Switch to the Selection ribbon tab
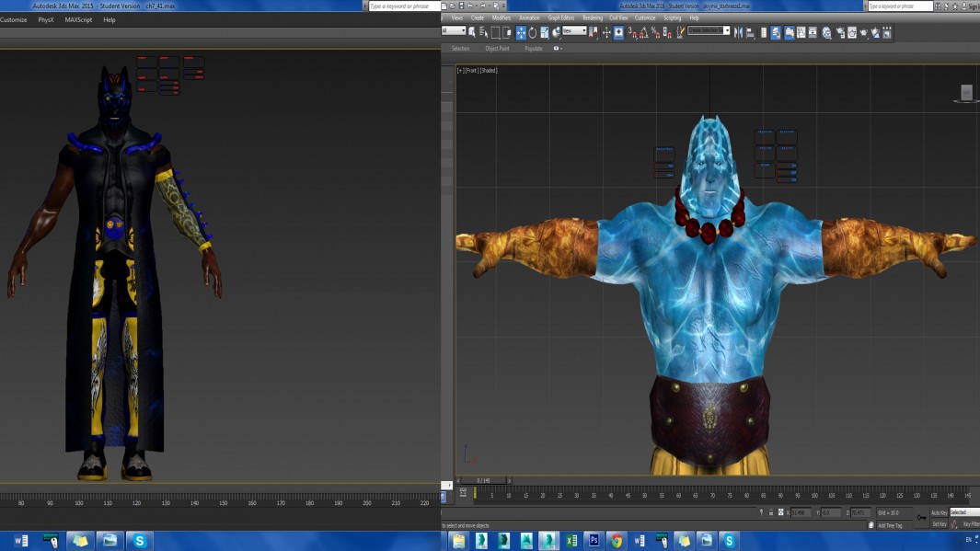This screenshot has height=551, width=980. click(x=461, y=48)
